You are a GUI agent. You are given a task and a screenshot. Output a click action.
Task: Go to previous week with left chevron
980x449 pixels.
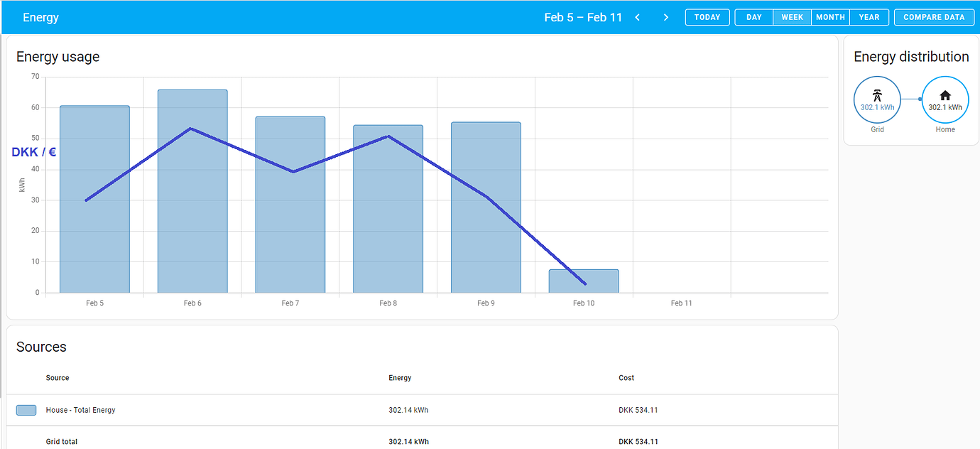tap(638, 17)
